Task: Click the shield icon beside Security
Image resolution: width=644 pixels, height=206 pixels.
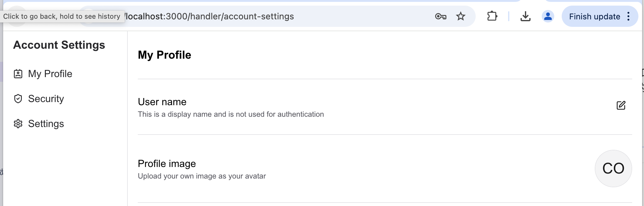Action: [x=18, y=99]
